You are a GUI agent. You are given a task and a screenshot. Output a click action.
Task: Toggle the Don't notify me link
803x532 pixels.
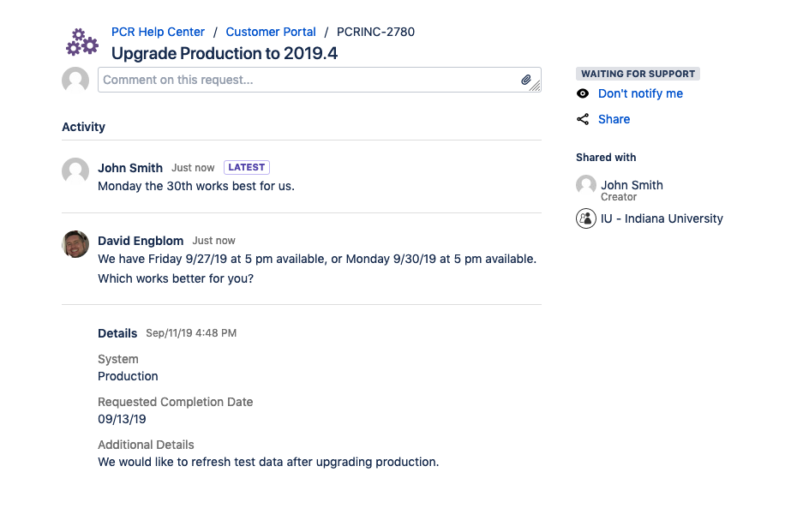pos(640,93)
